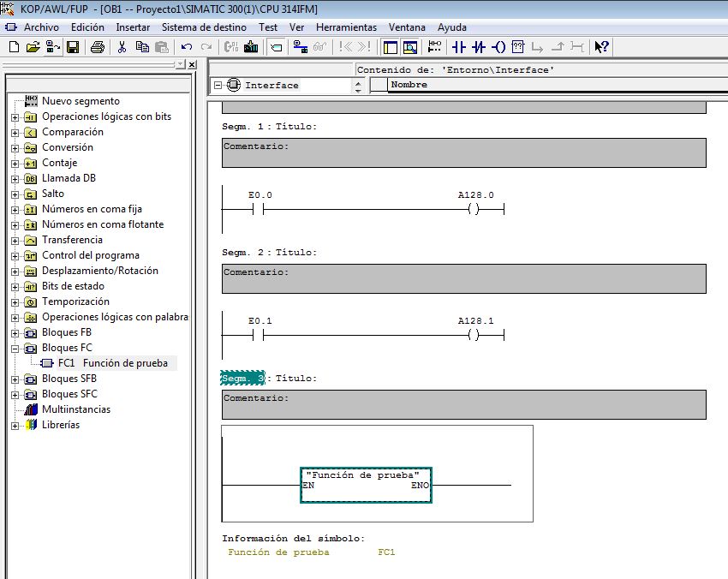Image resolution: width=728 pixels, height=579 pixels.
Task: Expand the Comparación tree node
Action: [x=15, y=133]
